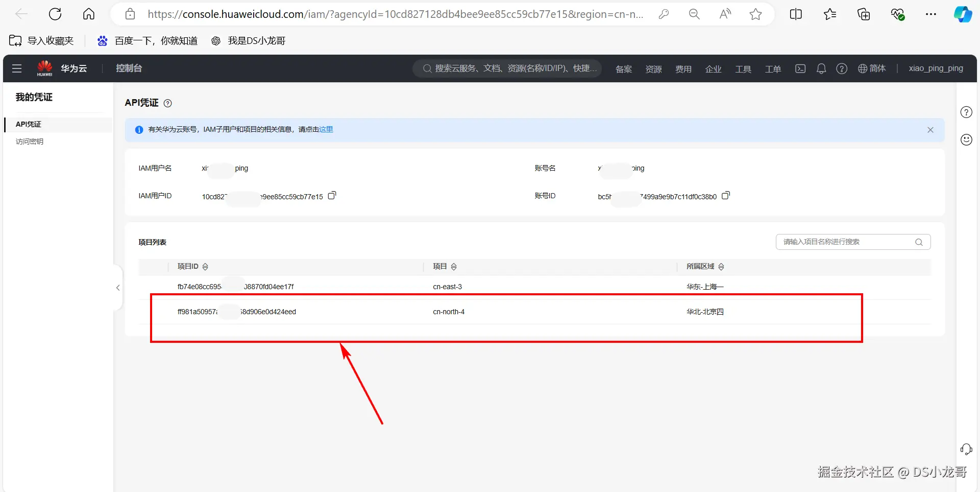Image resolution: width=980 pixels, height=492 pixels.
Task: Open 资源 in top navigation
Action: tap(654, 69)
